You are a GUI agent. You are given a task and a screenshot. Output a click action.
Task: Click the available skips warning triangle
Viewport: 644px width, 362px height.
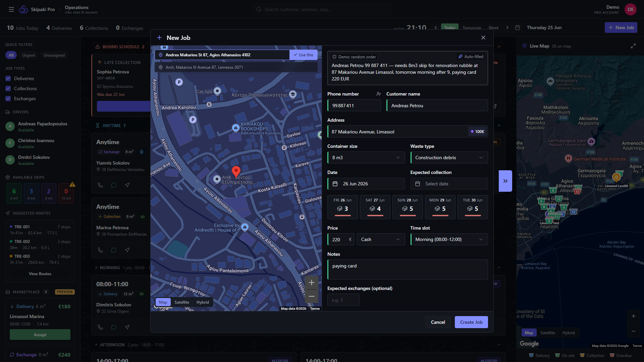(x=72, y=184)
